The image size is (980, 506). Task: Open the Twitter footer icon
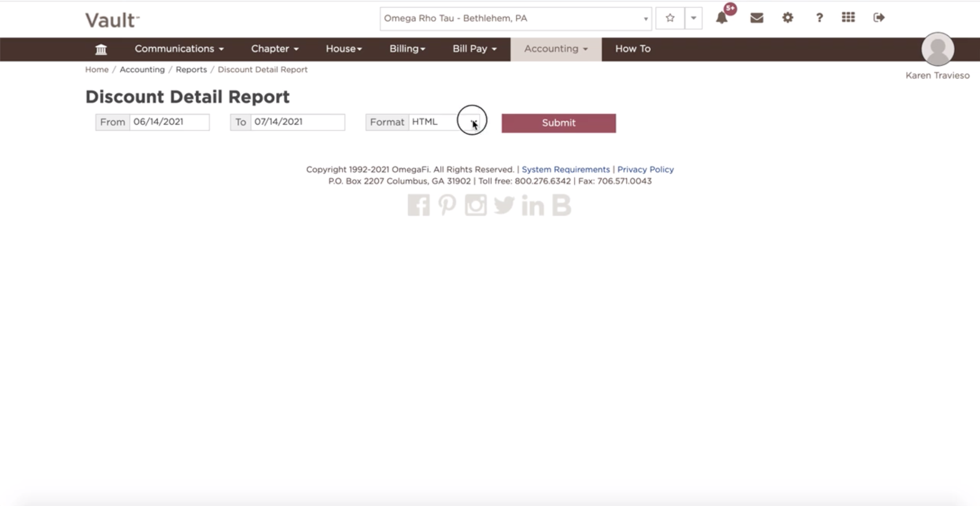[504, 205]
